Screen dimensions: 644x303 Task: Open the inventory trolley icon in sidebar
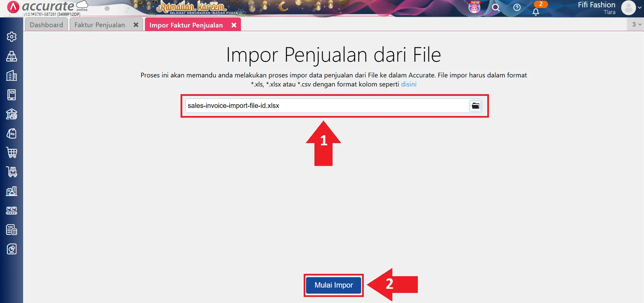(12, 172)
